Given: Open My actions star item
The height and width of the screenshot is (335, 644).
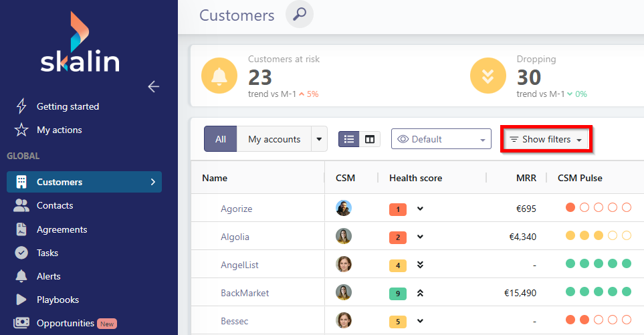Looking at the screenshot, I should tap(59, 130).
